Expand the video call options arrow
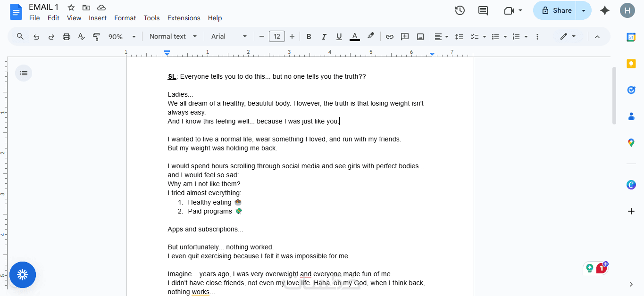The width and height of the screenshot is (644, 296). [x=520, y=10]
